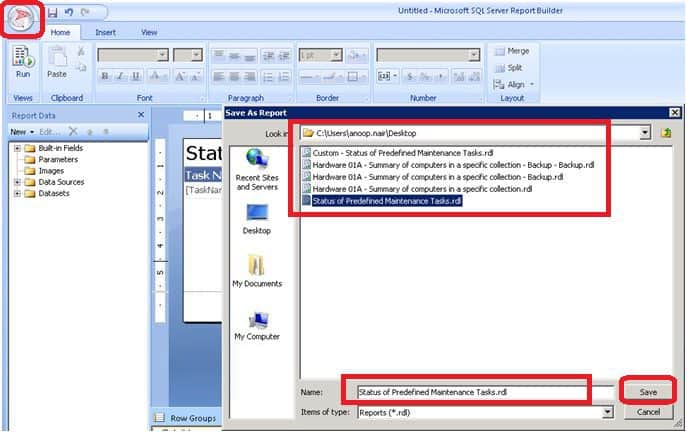Viewport: 687px width, 433px height.
Task: Select Images folder in Report Data tree
Action: coord(51,171)
